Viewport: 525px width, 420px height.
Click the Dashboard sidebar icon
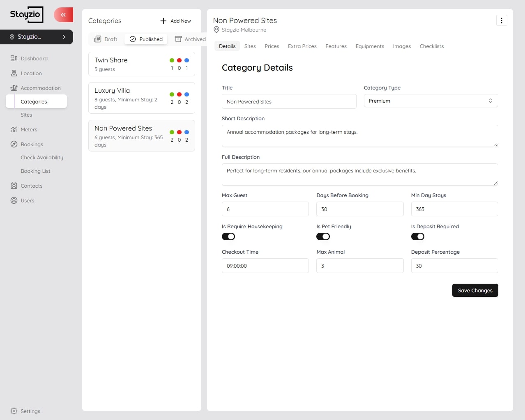pos(14,58)
